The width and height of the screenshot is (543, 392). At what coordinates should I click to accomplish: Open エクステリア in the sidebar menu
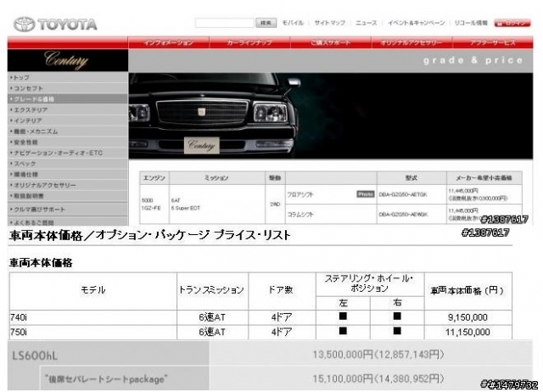tap(68, 109)
